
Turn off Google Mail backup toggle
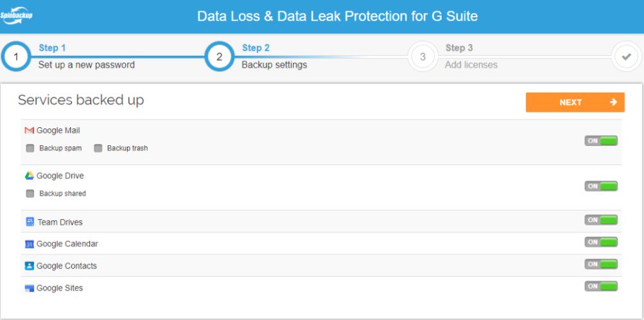click(601, 141)
